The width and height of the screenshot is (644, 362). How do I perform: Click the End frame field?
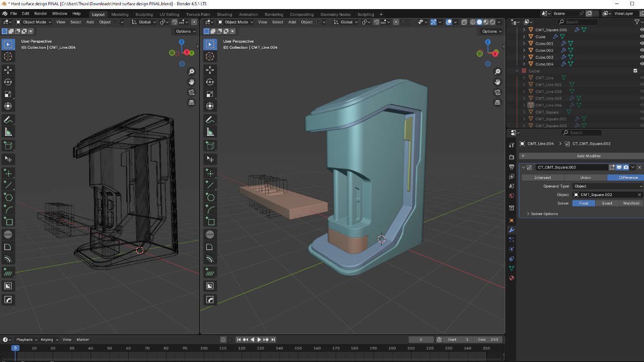pyautogui.click(x=488, y=339)
